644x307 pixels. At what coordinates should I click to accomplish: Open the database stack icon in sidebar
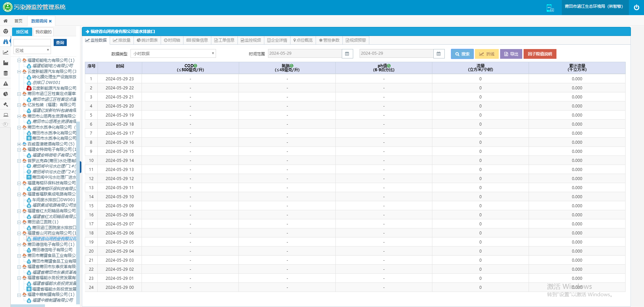coord(5,73)
